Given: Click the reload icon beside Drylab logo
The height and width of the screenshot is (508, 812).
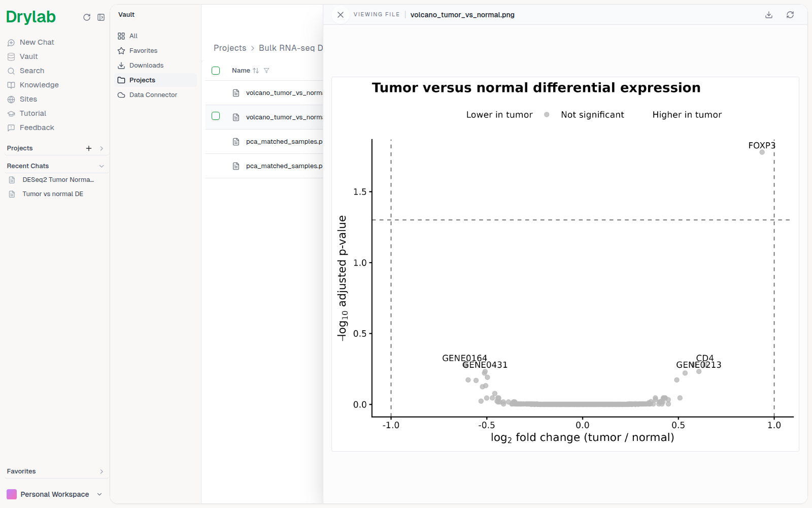Looking at the screenshot, I should (87, 17).
